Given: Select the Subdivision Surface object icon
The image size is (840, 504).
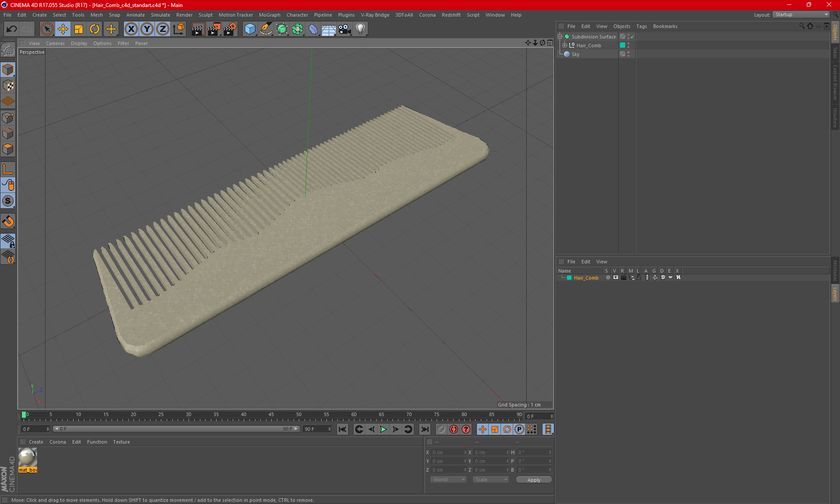Looking at the screenshot, I should point(567,36).
